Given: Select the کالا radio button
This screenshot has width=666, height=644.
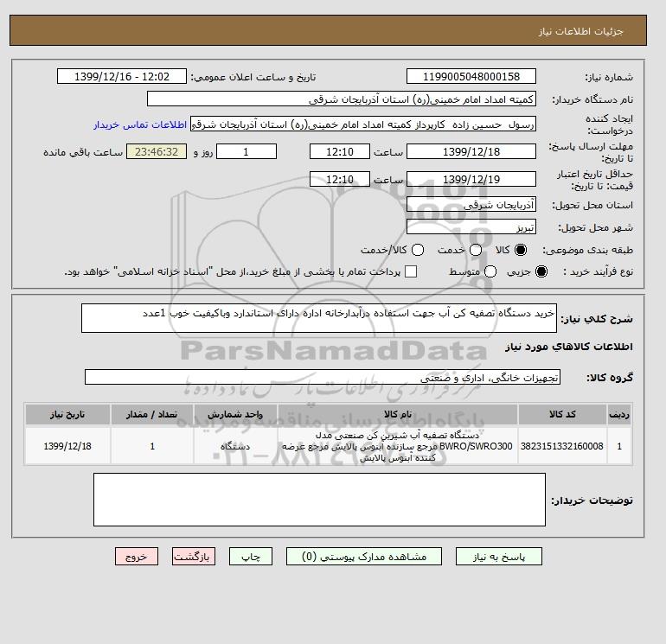Looking at the screenshot, I should [521, 250].
